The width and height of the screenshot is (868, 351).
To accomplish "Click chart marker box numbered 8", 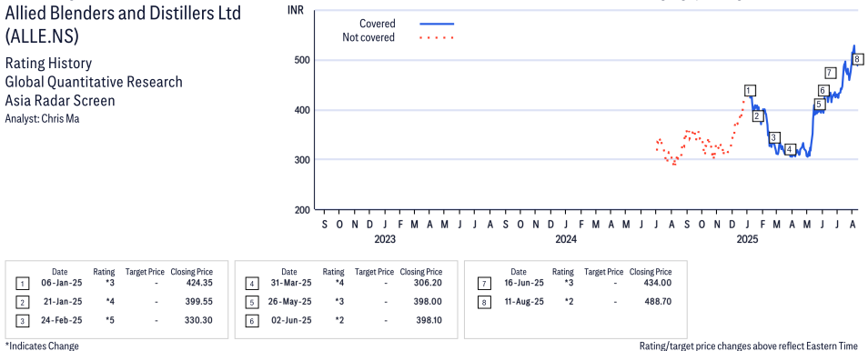I will pos(857,59).
